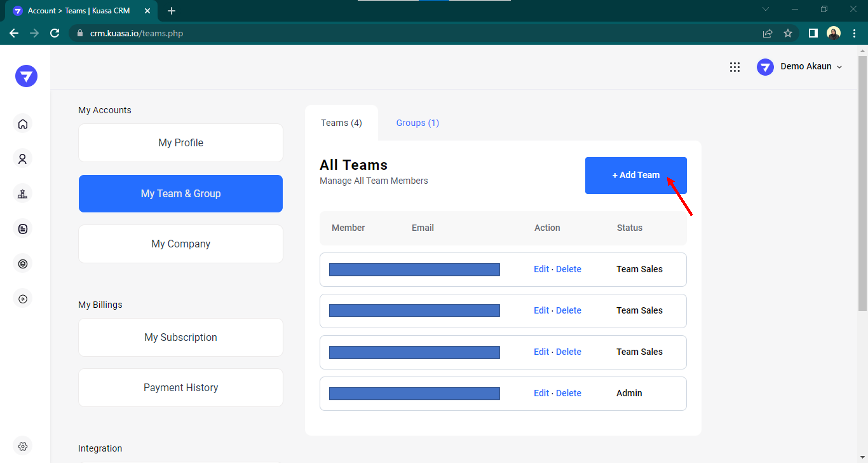Image resolution: width=868 pixels, height=463 pixels.
Task: Click the organization hierarchy sidebar icon
Action: coord(22,194)
